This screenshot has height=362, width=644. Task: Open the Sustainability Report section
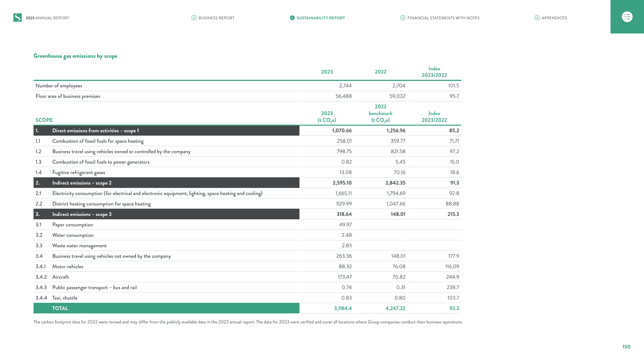pos(321,18)
